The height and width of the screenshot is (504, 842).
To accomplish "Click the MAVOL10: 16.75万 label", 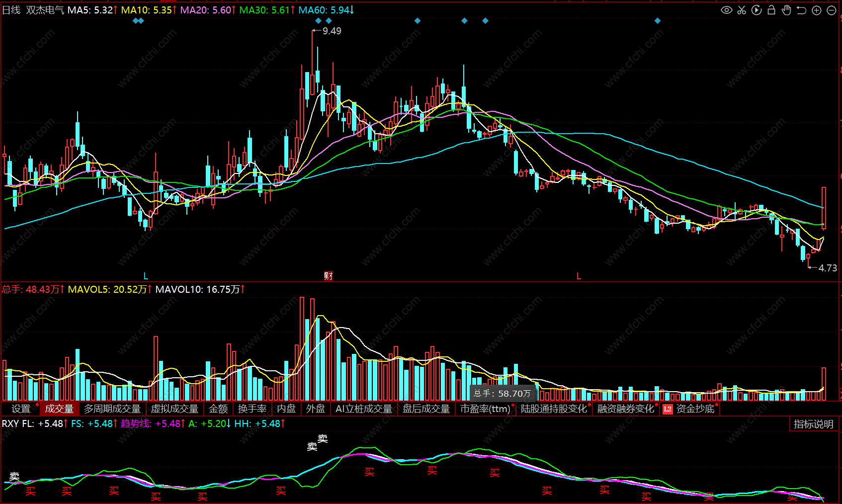I will (x=200, y=289).
